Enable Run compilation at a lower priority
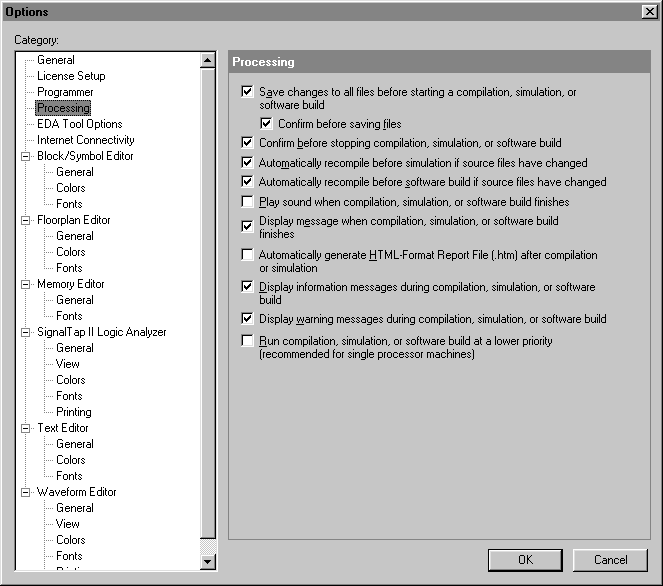 247,340
